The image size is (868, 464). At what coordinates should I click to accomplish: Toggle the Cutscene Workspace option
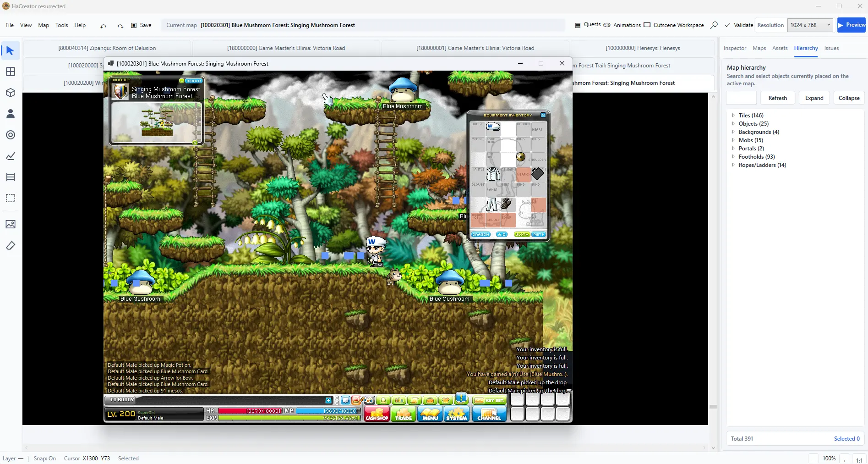pos(674,25)
